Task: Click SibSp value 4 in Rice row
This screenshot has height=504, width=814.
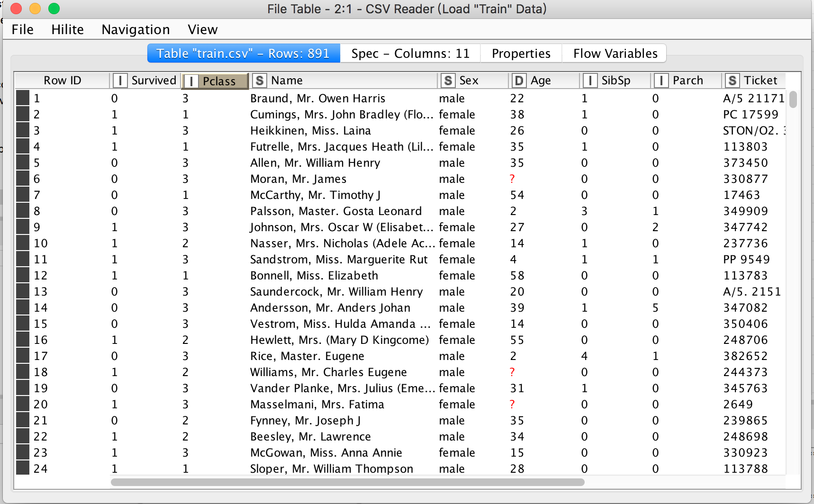Action: 584,356
